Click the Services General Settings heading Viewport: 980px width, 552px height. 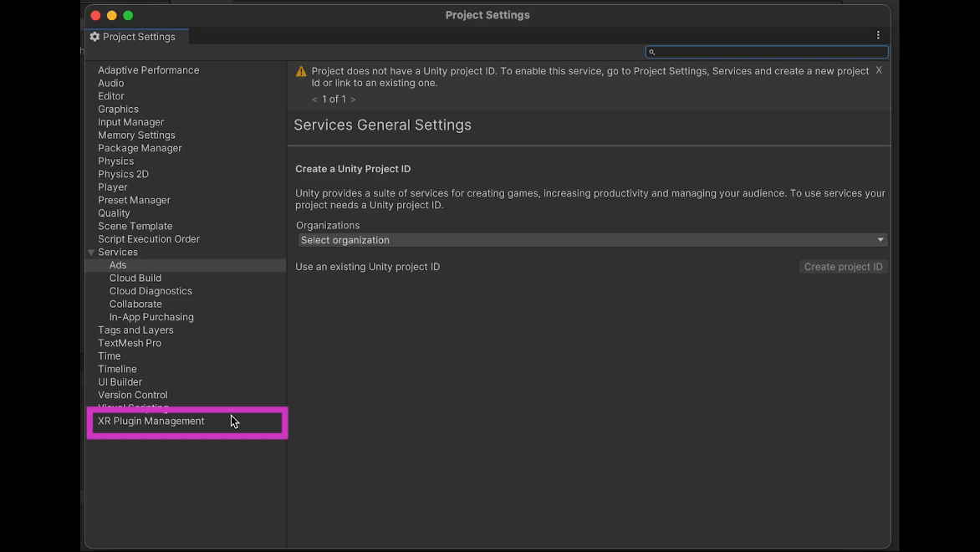382,125
